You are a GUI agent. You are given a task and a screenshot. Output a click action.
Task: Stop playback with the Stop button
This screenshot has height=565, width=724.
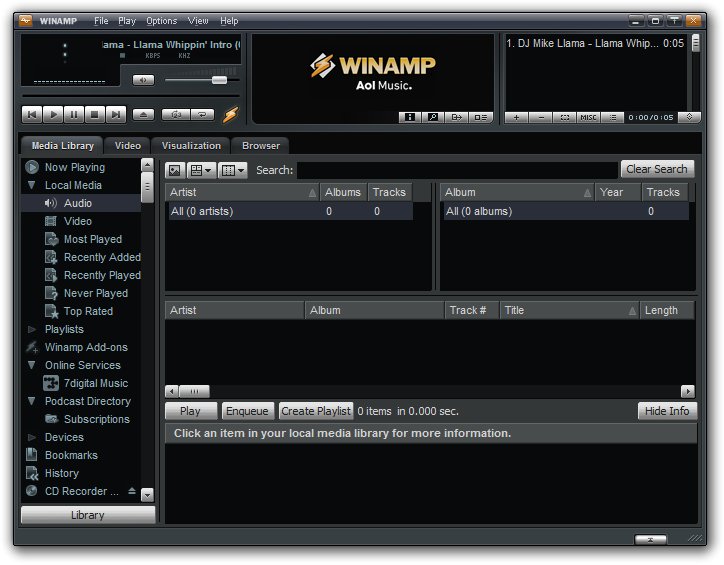[95, 114]
